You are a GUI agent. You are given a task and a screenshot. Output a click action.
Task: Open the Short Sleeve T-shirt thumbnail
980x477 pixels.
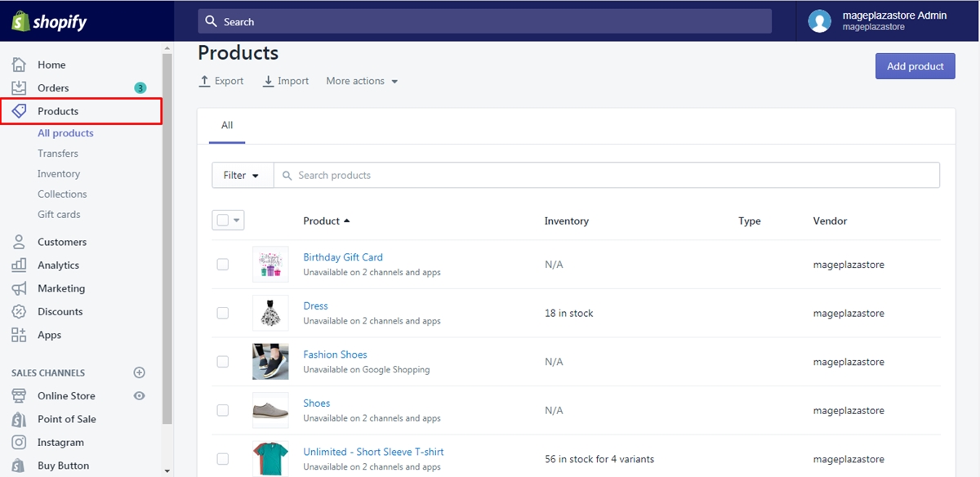pos(270,459)
